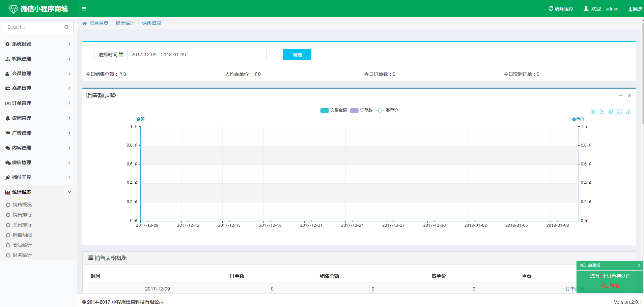Expand the 权限管理 menu chevron
This screenshot has height=307, width=644.
tap(69, 59)
